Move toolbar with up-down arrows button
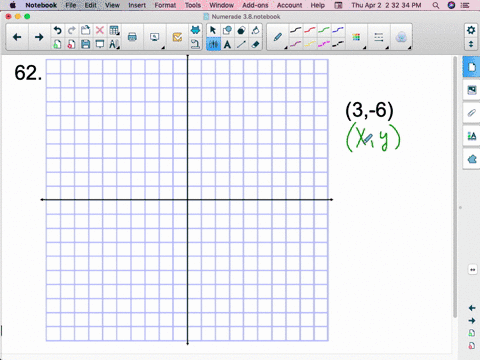The width and height of the screenshot is (480, 360). coord(471,44)
